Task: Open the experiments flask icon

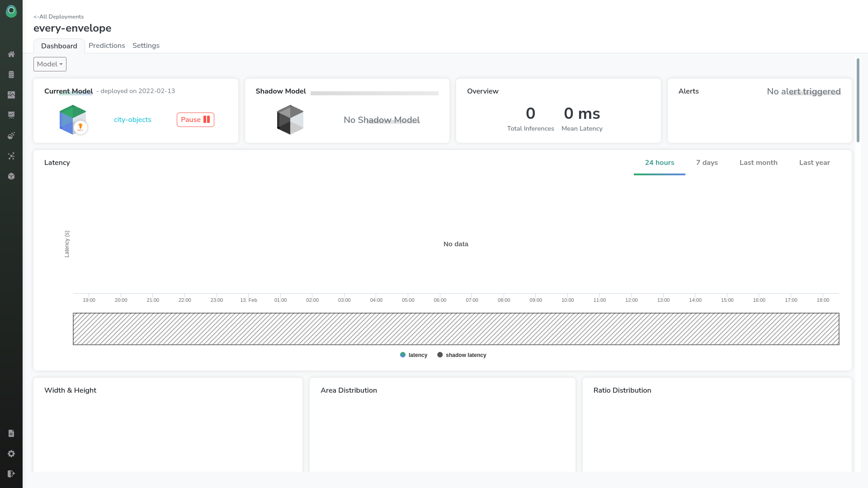Action: [11, 136]
